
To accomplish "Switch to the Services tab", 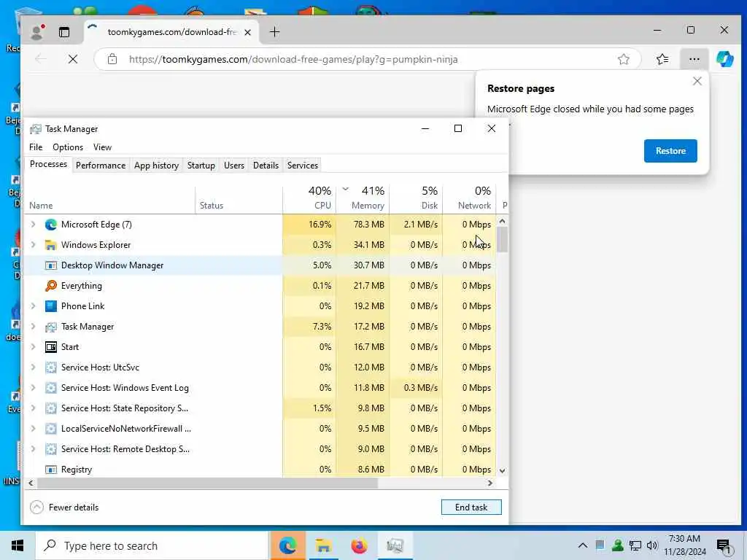I will 303,166.
